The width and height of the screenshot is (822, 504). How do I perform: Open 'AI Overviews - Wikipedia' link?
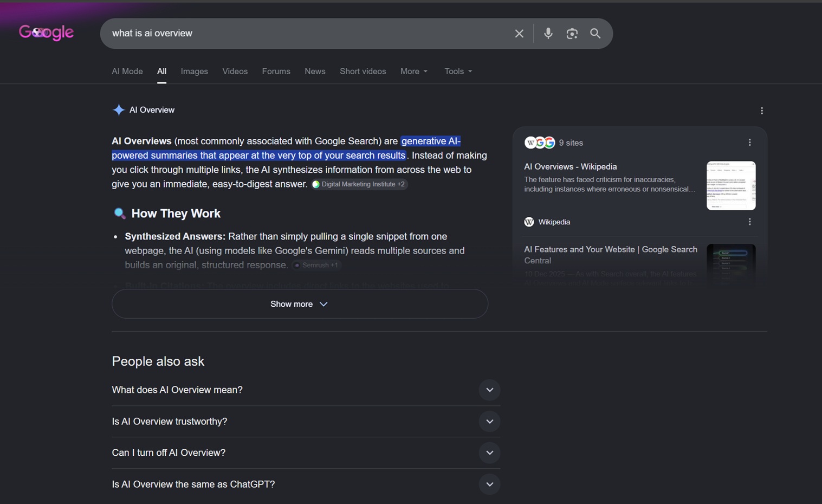pyautogui.click(x=570, y=167)
